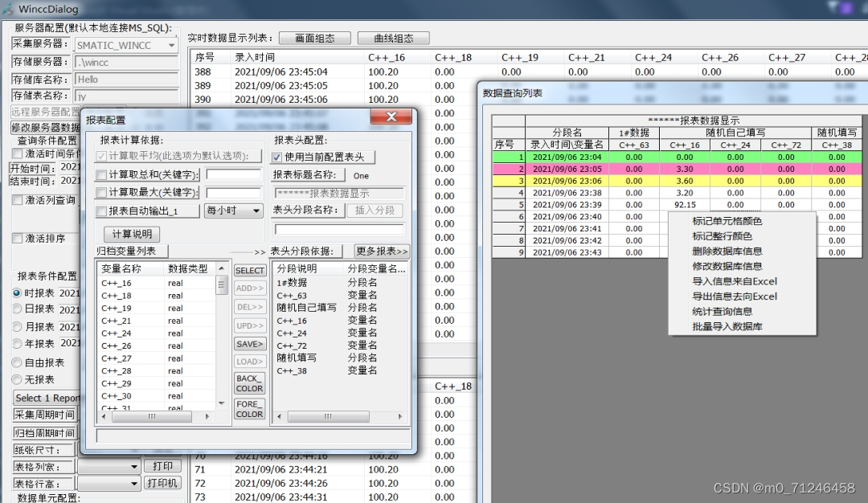Click the WinccDialog title bar app icon
Screen dimensions: 868x503
point(8,9)
